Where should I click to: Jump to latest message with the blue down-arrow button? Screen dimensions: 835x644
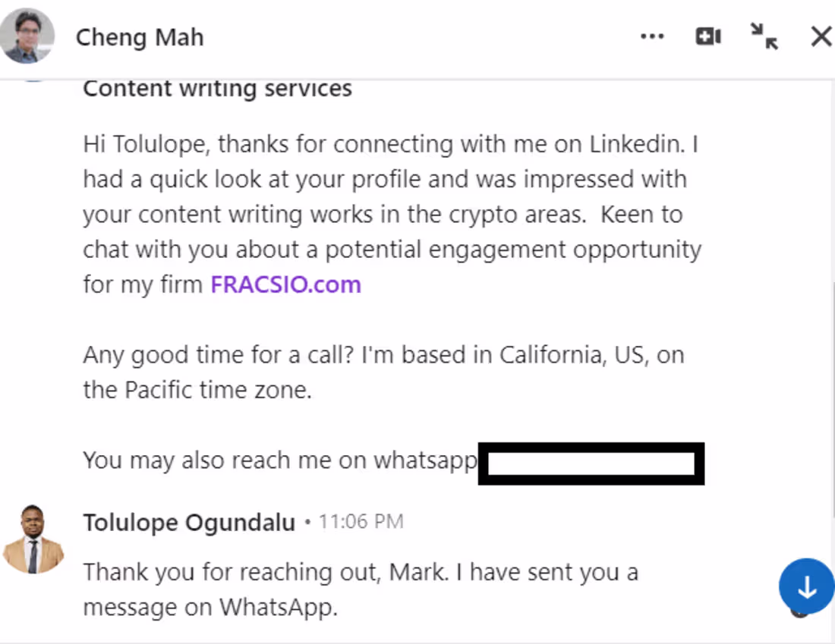806,587
